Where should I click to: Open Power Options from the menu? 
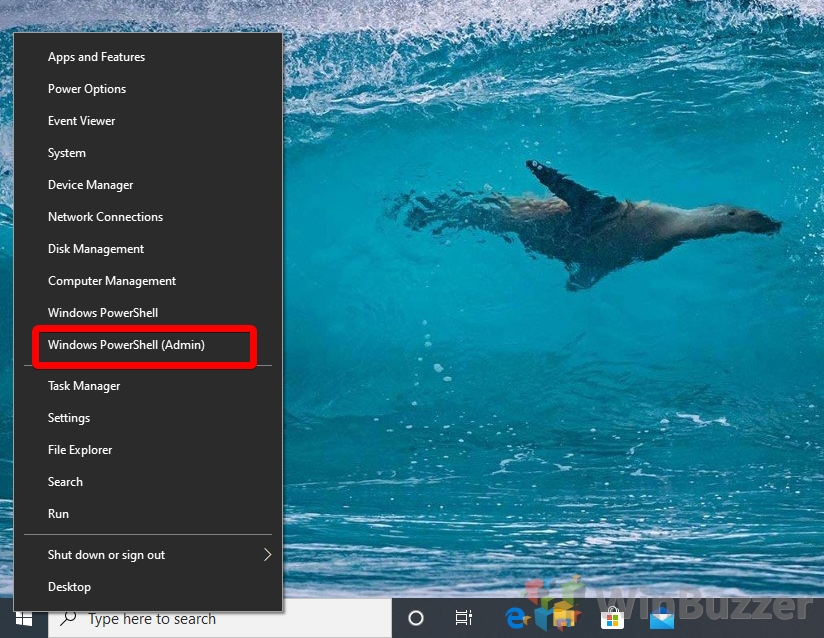tap(148, 89)
